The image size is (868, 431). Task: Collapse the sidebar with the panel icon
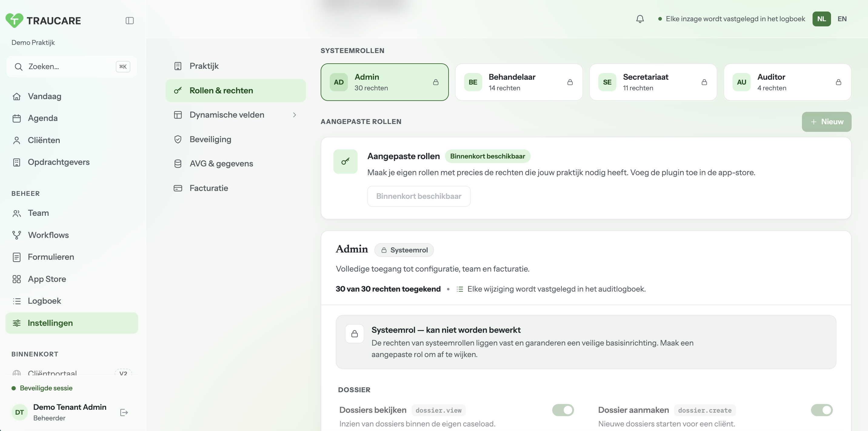tap(130, 21)
